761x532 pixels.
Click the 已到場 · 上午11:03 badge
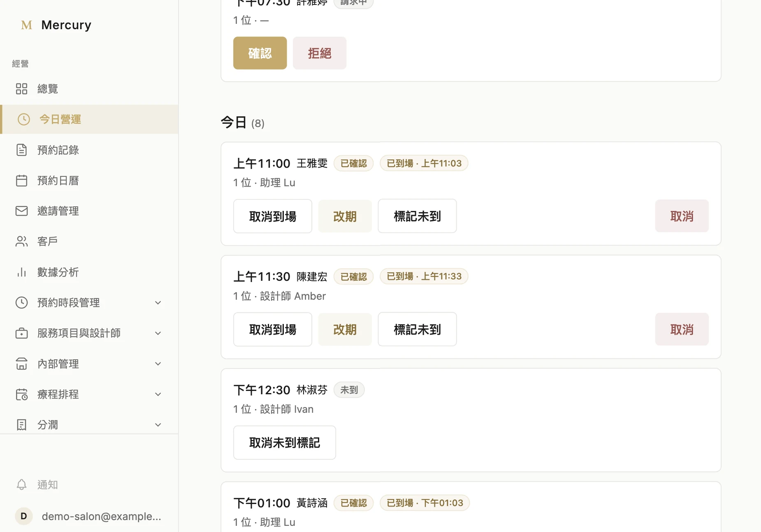(x=424, y=163)
